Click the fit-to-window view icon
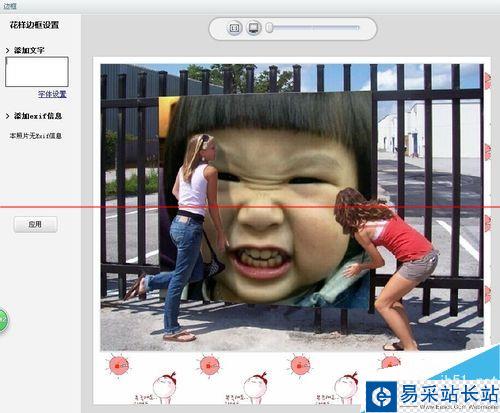 [234, 28]
